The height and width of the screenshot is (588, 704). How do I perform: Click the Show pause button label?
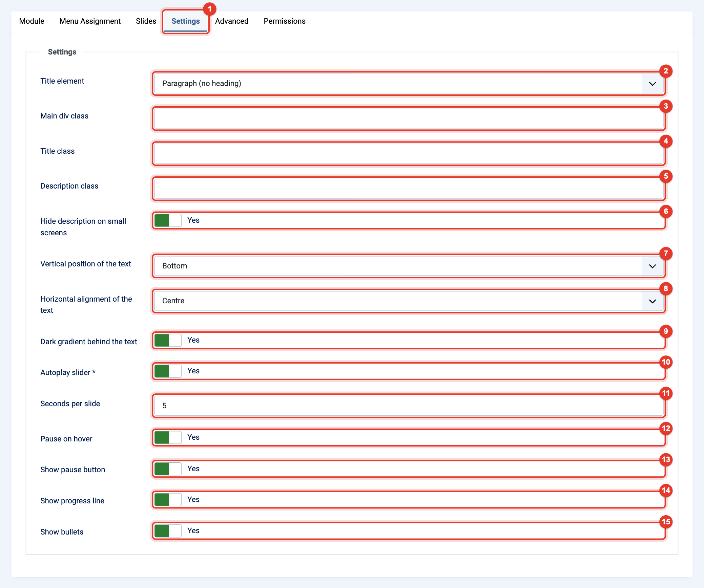click(x=73, y=470)
